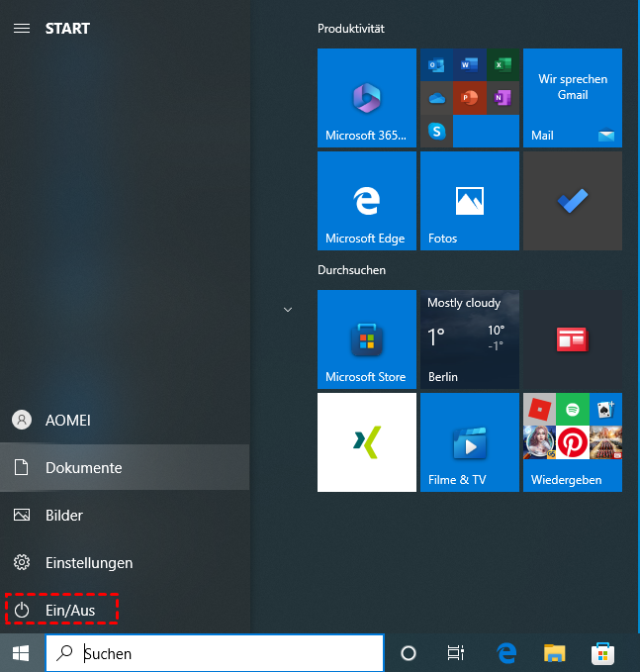Open the Filme & TV tile
The image size is (640, 672).
(469, 442)
